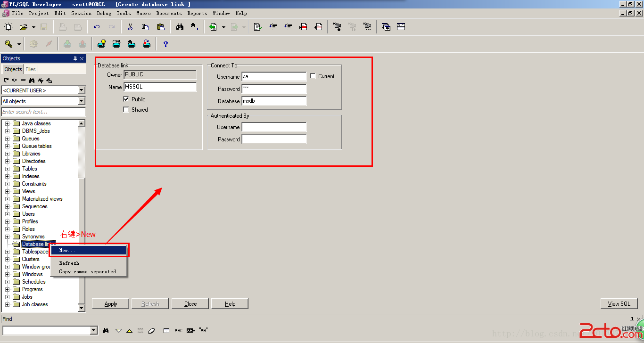Open the Session menu

[81, 13]
